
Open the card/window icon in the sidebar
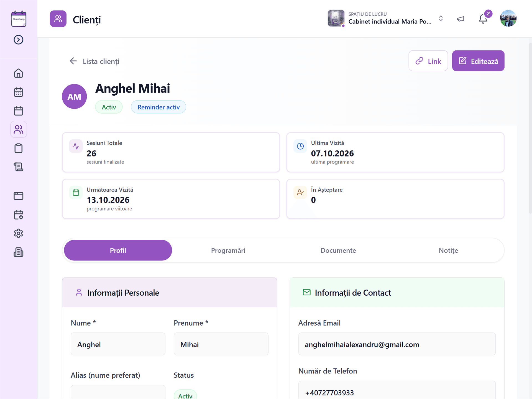point(19,196)
